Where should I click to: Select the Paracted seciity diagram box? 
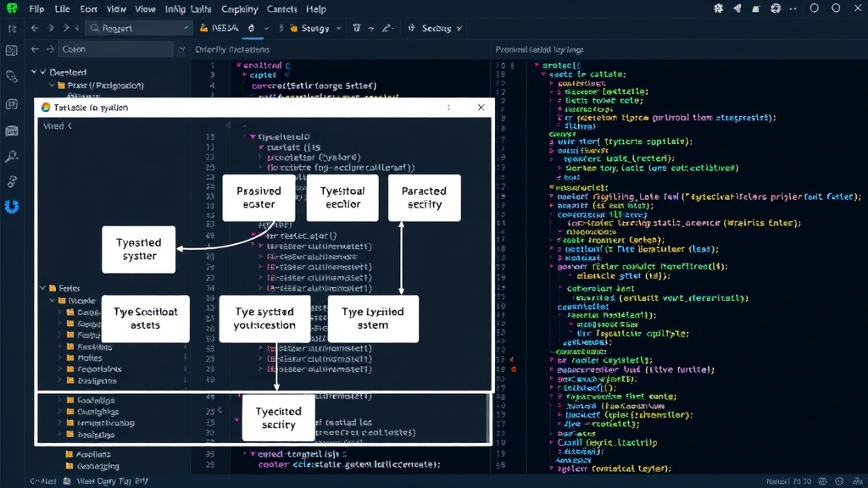click(424, 197)
